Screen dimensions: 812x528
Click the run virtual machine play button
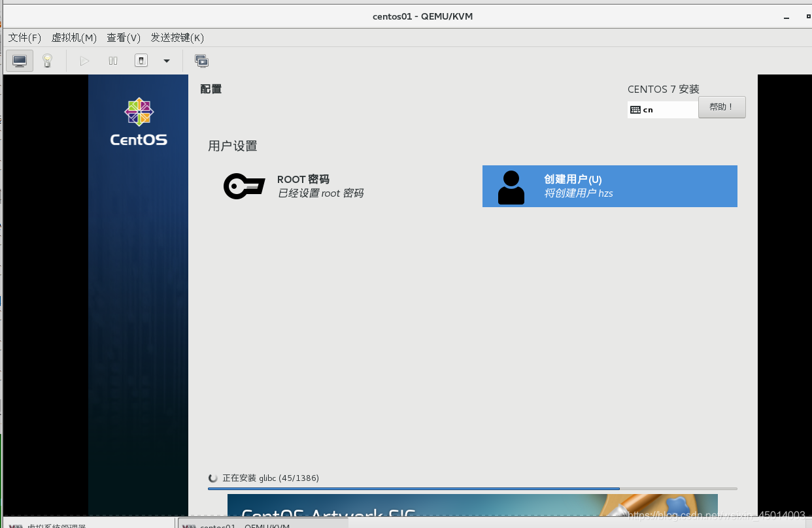(x=84, y=61)
